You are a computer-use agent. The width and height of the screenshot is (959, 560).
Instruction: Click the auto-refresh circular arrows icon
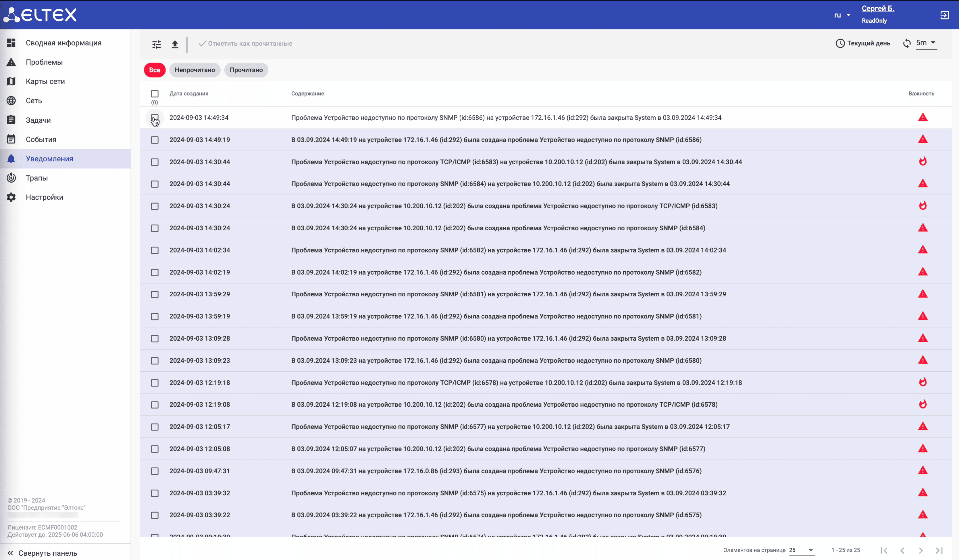[907, 43]
